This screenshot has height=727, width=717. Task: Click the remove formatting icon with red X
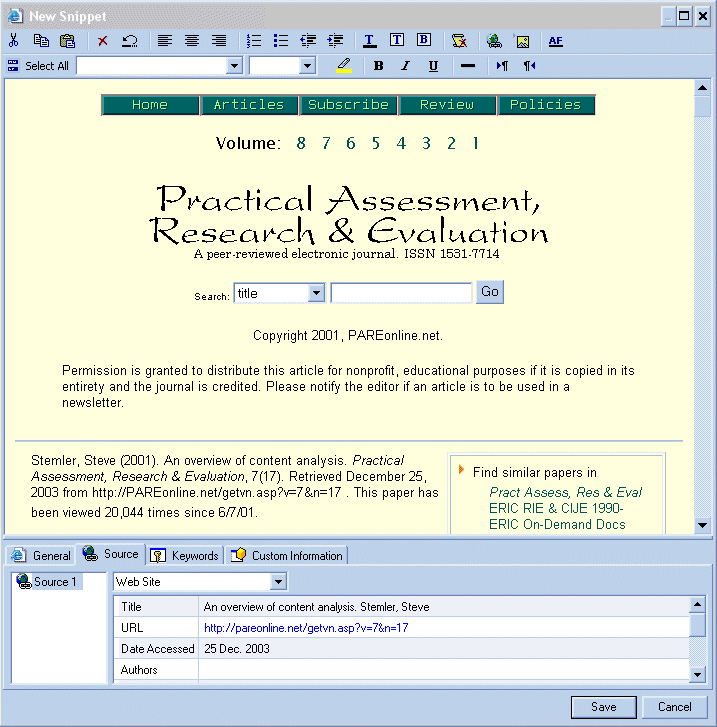tap(459, 41)
